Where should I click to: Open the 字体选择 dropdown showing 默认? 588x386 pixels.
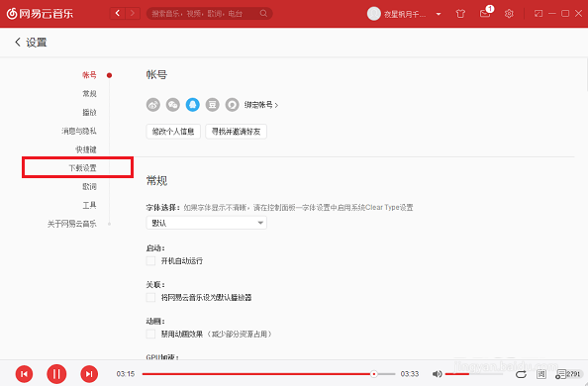click(206, 223)
